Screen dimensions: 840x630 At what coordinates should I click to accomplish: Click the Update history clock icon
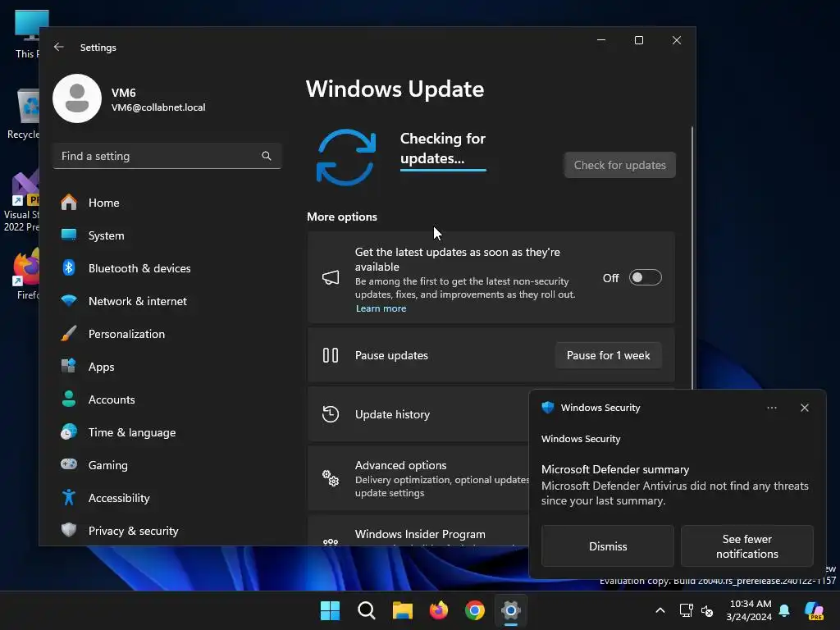tap(331, 414)
